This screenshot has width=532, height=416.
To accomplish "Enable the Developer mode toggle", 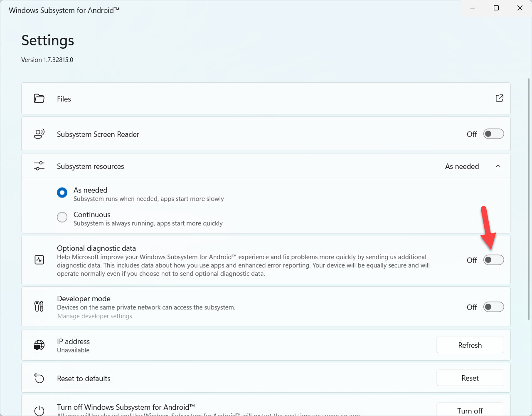I will pyautogui.click(x=493, y=307).
